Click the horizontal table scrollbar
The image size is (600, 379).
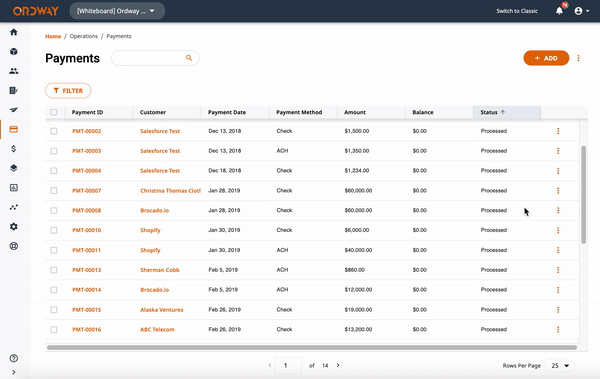coord(312,348)
